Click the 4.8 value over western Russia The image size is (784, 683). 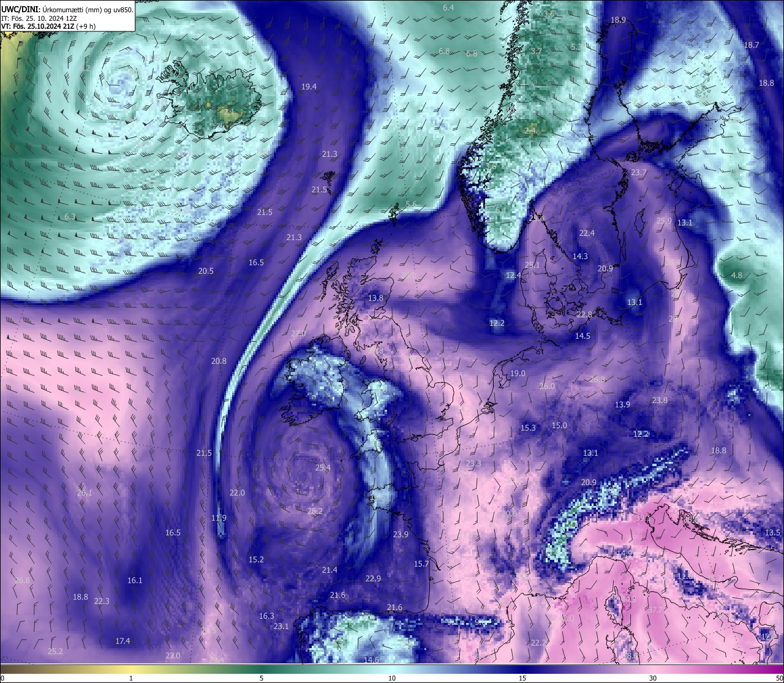pos(736,276)
